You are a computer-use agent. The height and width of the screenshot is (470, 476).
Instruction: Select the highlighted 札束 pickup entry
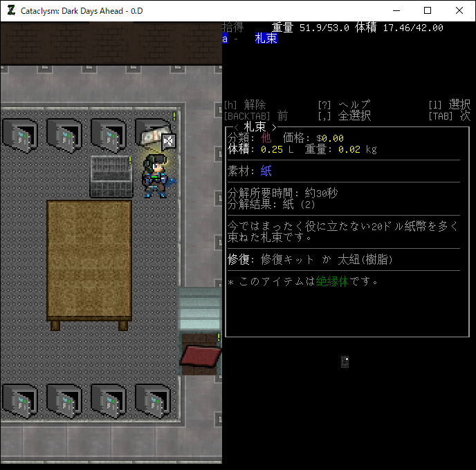coord(266,39)
